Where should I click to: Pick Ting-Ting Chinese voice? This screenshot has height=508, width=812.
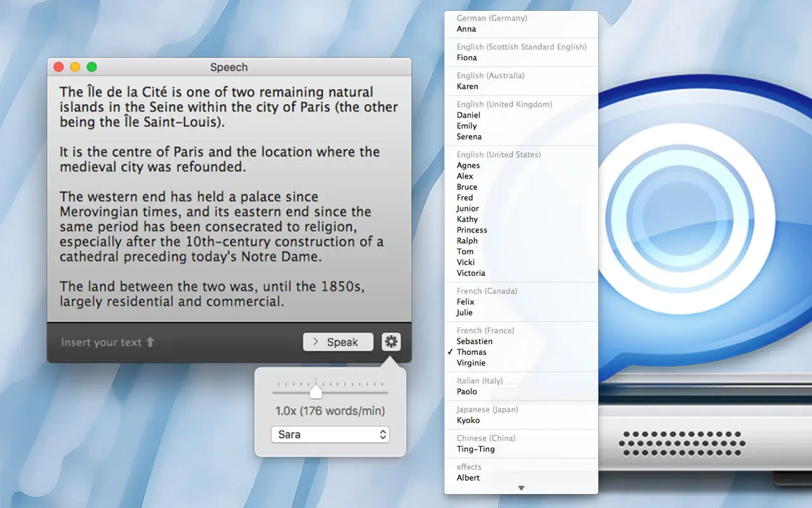click(x=476, y=449)
